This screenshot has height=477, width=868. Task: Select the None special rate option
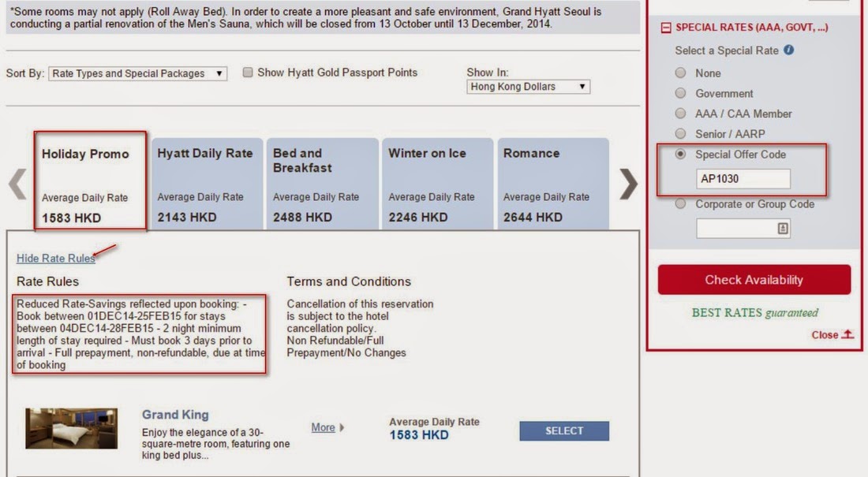pos(680,73)
